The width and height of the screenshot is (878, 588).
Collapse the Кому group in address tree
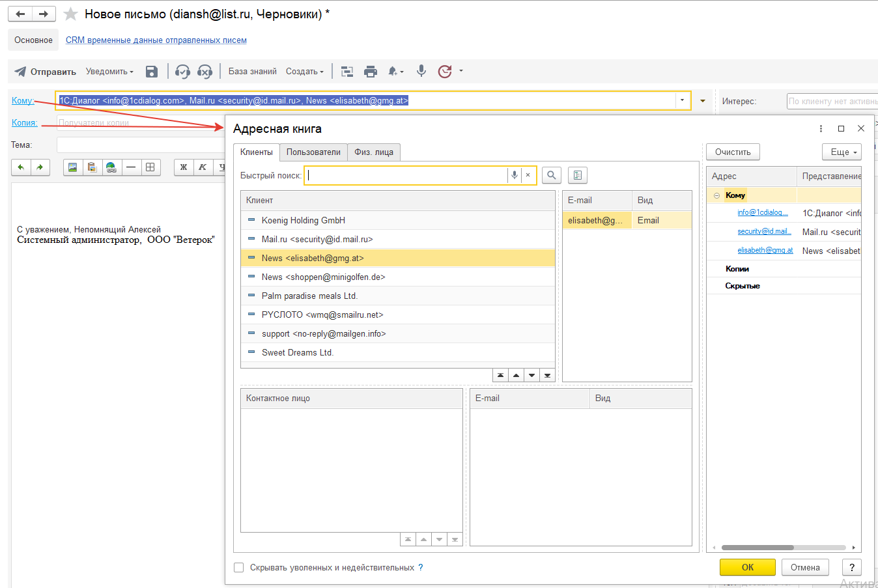716,195
